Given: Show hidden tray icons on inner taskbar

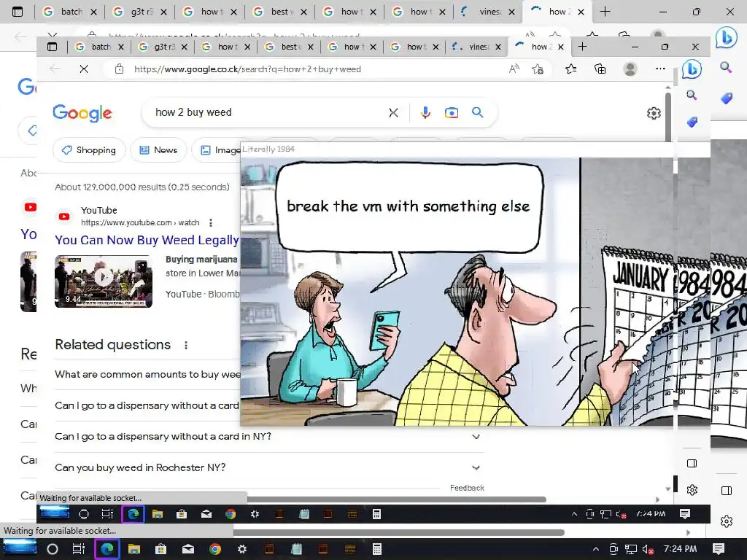Looking at the screenshot, I should point(574,514).
